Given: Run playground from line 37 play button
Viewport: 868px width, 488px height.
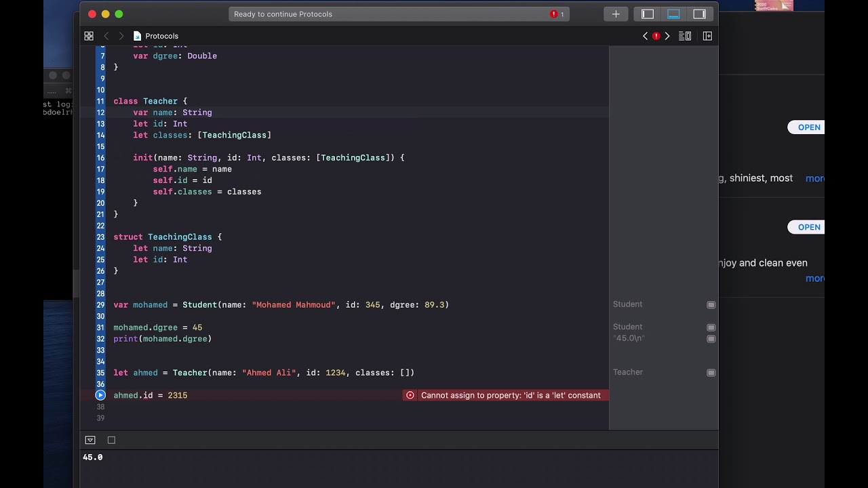Looking at the screenshot, I should (100, 395).
